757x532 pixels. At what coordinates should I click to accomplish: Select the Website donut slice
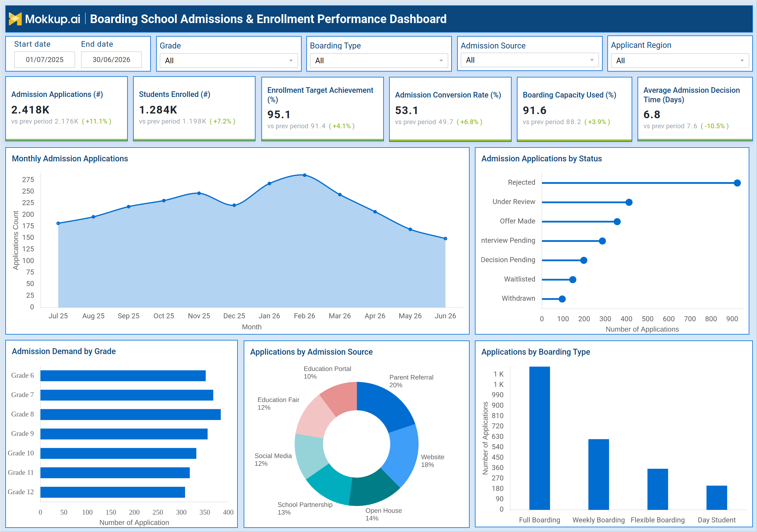tap(403, 455)
